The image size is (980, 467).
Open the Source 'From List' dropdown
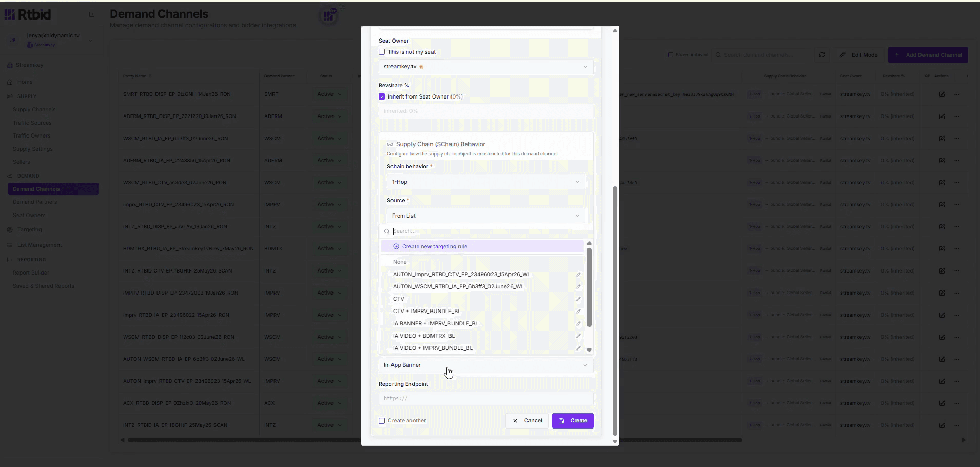point(486,216)
